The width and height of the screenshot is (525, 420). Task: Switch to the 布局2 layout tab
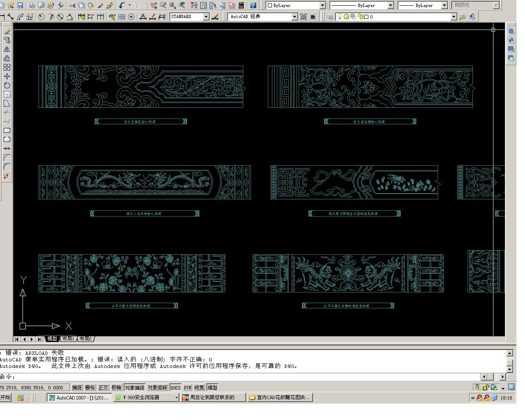(x=85, y=339)
